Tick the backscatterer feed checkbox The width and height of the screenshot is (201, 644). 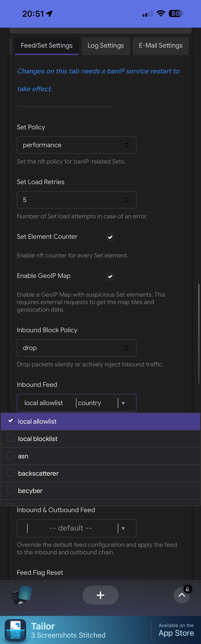pos(10,473)
